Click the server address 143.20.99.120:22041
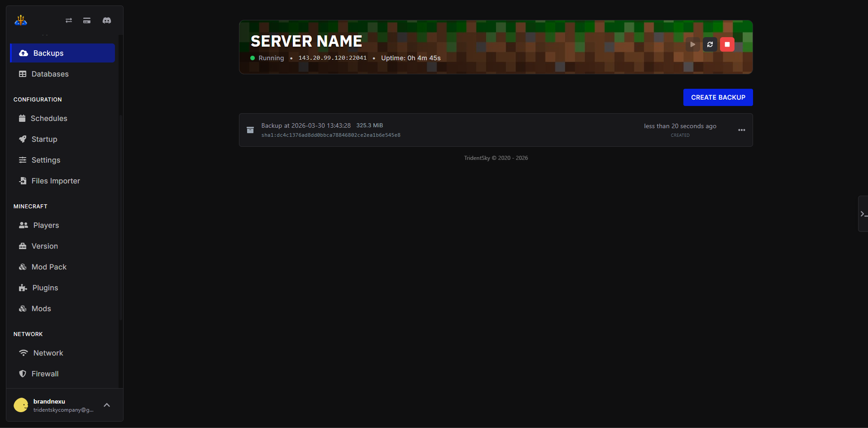Viewport: 868px width, 428px height. (x=332, y=58)
